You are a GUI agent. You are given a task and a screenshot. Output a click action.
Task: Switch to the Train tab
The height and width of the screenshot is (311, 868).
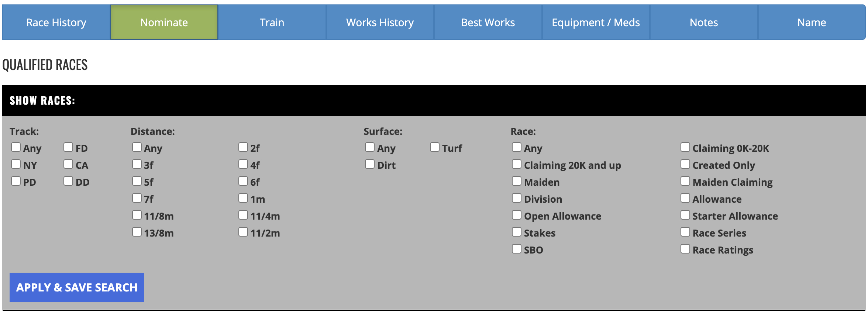(x=272, y=22)
